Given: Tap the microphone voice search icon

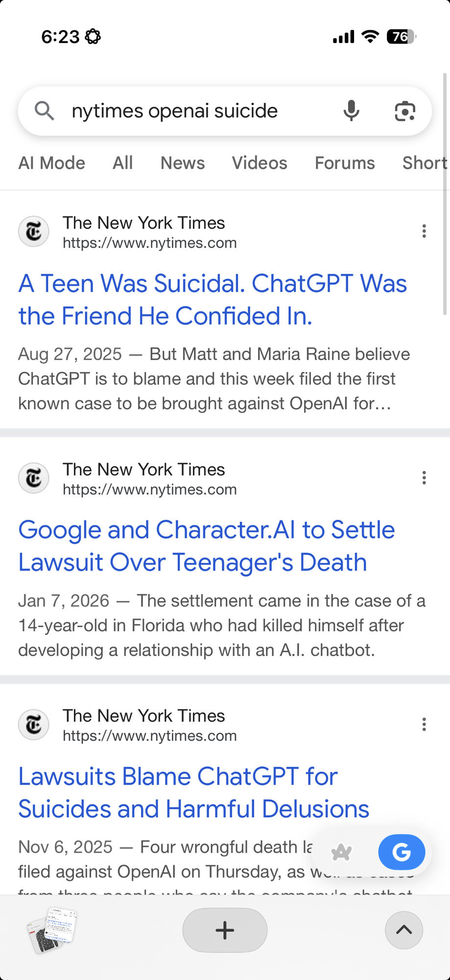Looking at the screenshot, I should pos(351,111).
